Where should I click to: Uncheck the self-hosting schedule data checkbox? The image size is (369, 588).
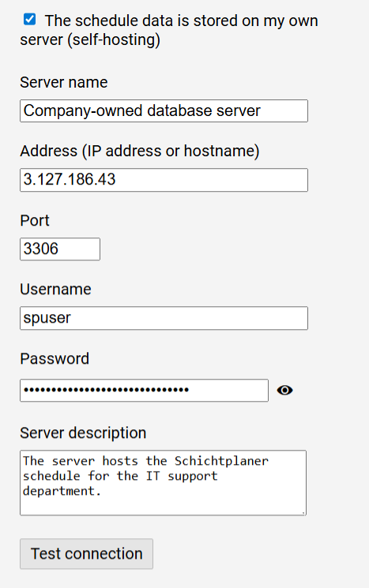tap(30, 19)
